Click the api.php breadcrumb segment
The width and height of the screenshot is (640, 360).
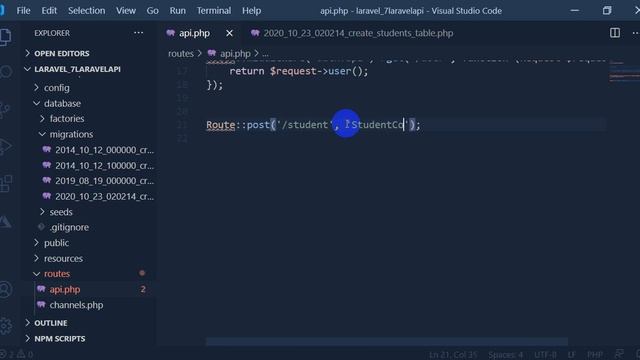point(235,53)
